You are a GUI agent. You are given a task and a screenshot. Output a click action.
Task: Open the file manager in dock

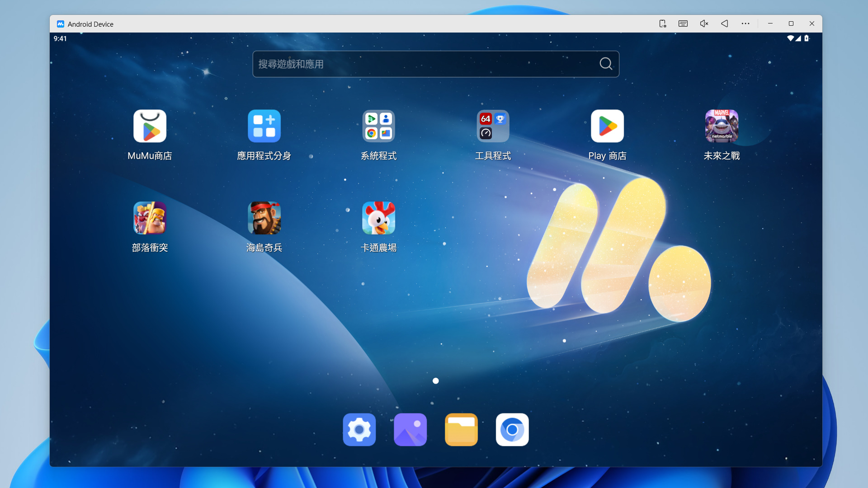(461, 429)
